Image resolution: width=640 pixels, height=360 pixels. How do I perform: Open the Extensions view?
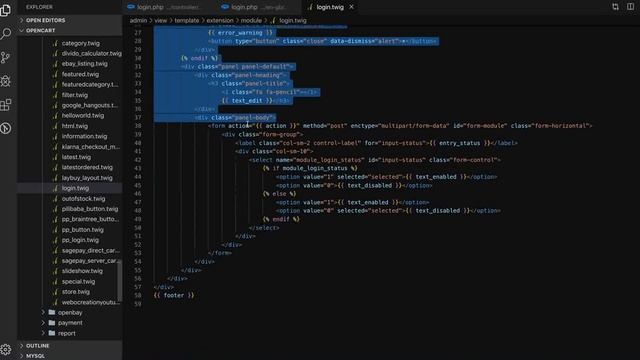[x=6, y=105]
